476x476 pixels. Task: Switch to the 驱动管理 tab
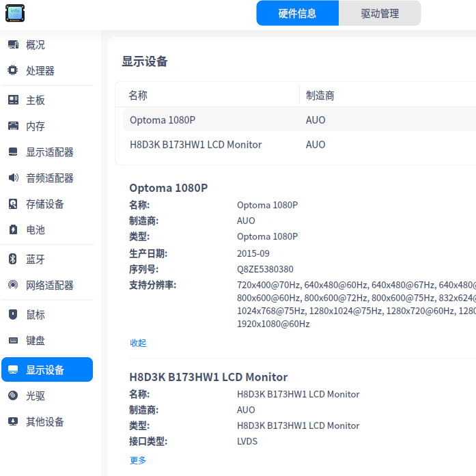(x=380, y=14)
